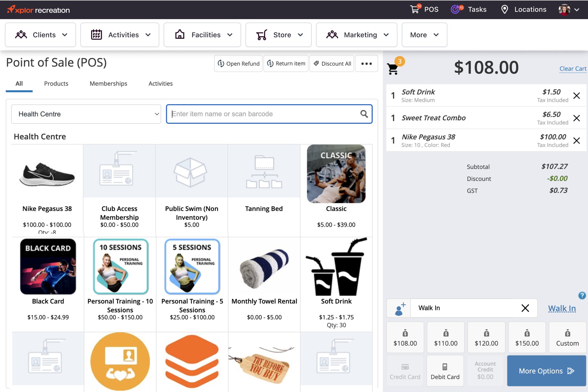
Task: Clear the Walk In client field
Action: (525, 308)
